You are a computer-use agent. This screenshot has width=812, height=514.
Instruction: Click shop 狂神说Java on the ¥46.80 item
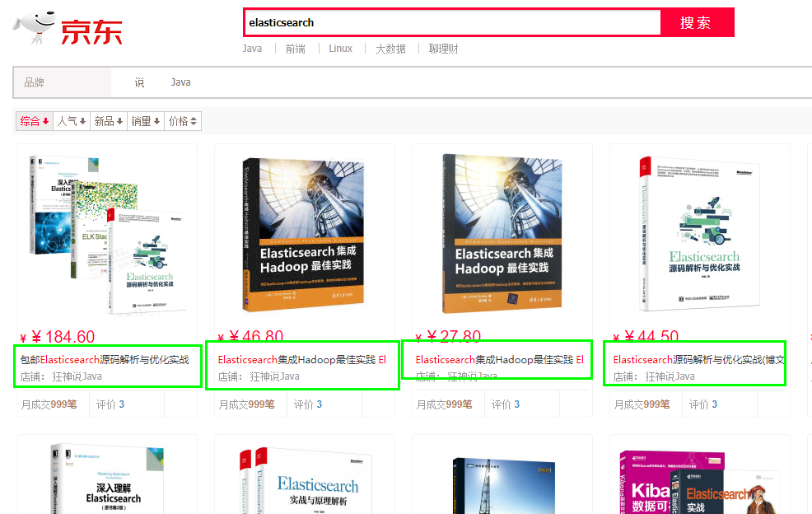click(x=274, y=376)
